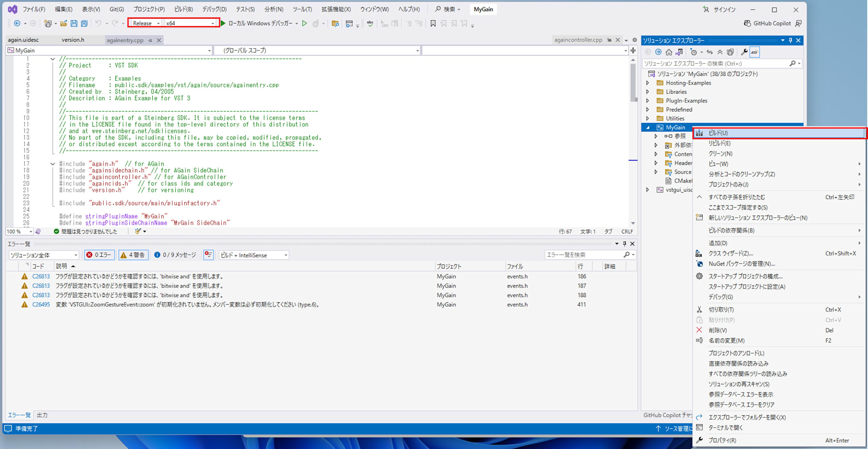Viewport: 868px width, 449px height.
Task: Switch to the version.h tab
Action: [73, 40]
